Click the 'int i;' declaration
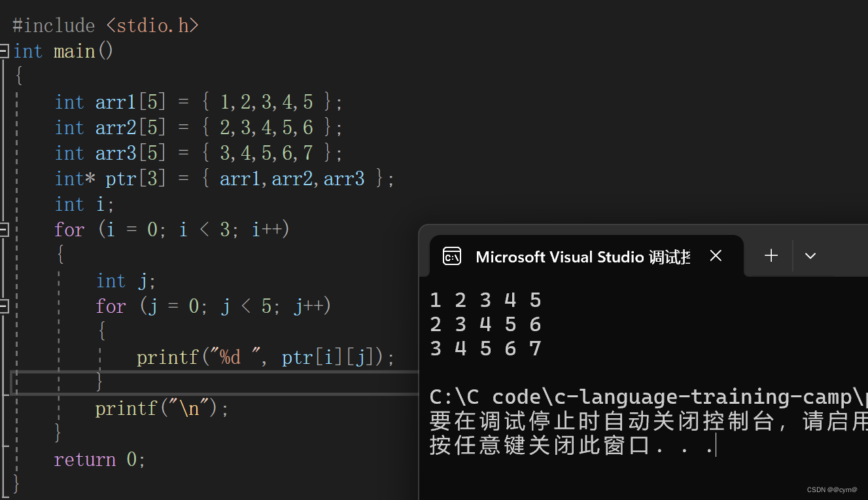 (x=85, y=204)
